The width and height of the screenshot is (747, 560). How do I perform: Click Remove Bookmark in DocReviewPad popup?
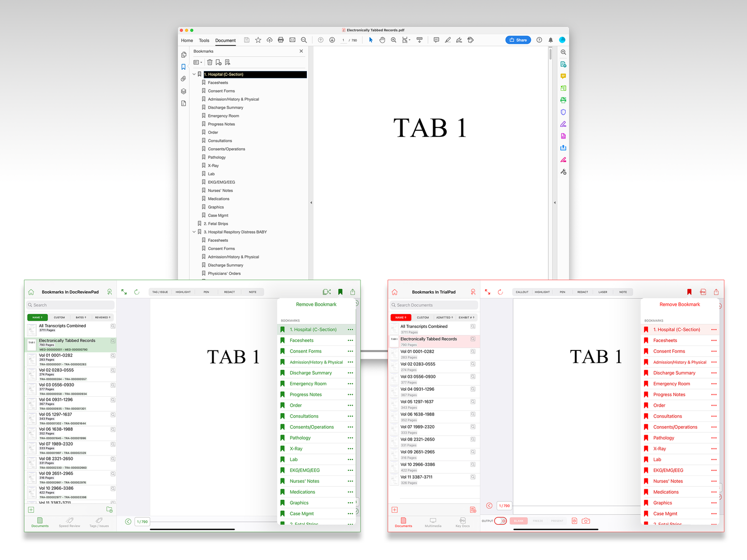point(316,304)
